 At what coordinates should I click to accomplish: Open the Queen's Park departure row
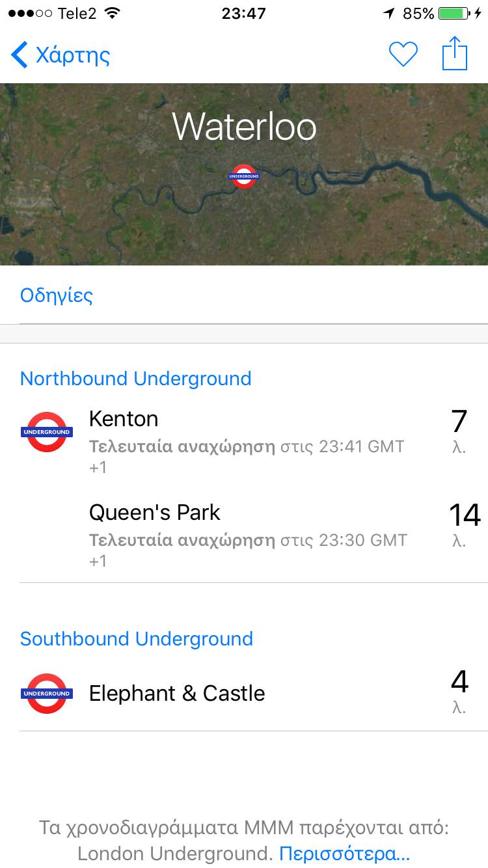click(247, 535)
